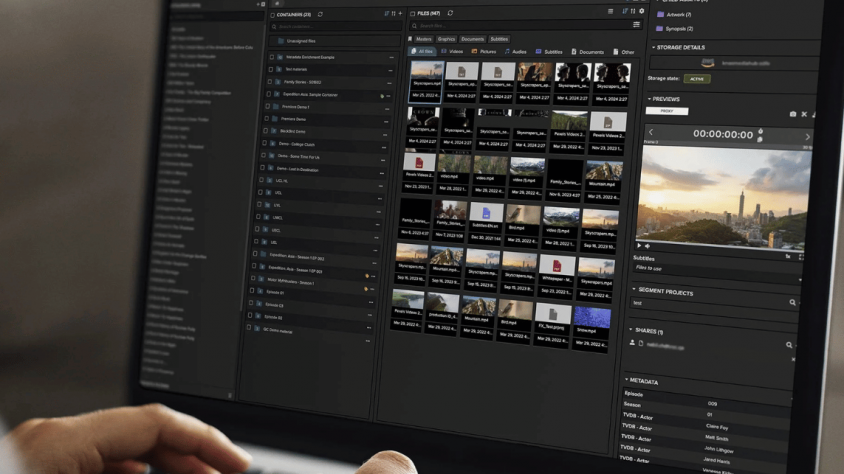
Task: Take snapshot with preview camera icon
Action: click(793, 114)
